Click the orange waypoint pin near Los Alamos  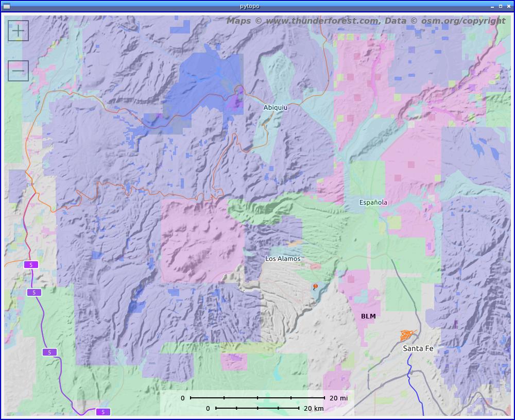click(315, 287)
